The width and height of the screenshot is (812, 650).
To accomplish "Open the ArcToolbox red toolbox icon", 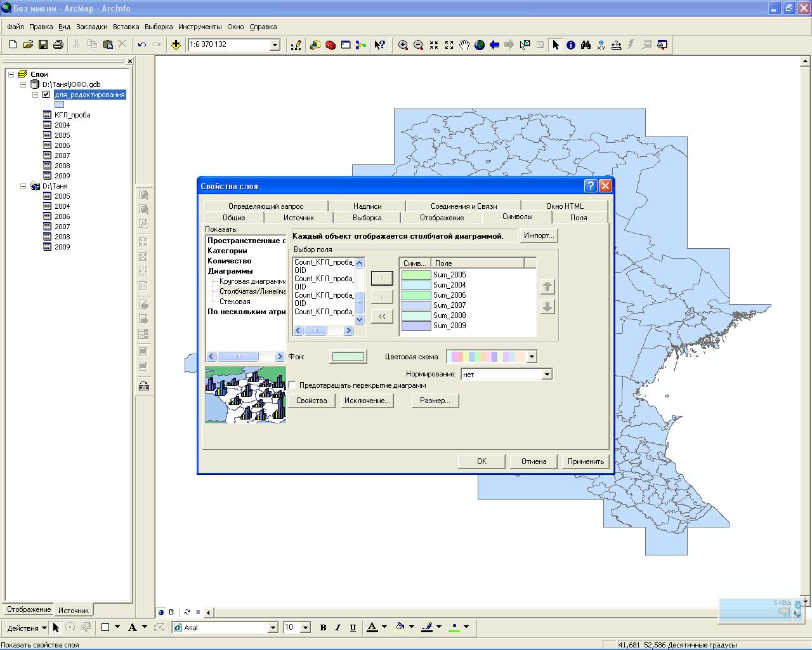I will coord(331,44).
